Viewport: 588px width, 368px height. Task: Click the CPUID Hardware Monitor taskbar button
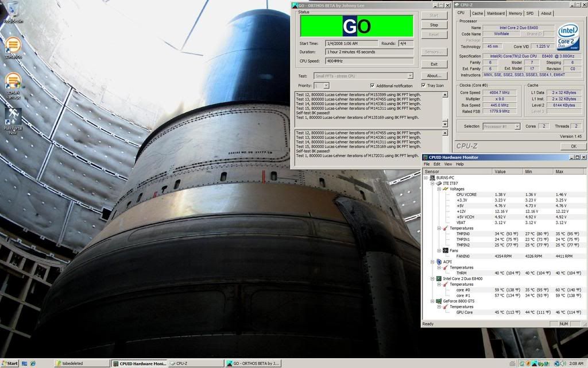coord(139,363)
